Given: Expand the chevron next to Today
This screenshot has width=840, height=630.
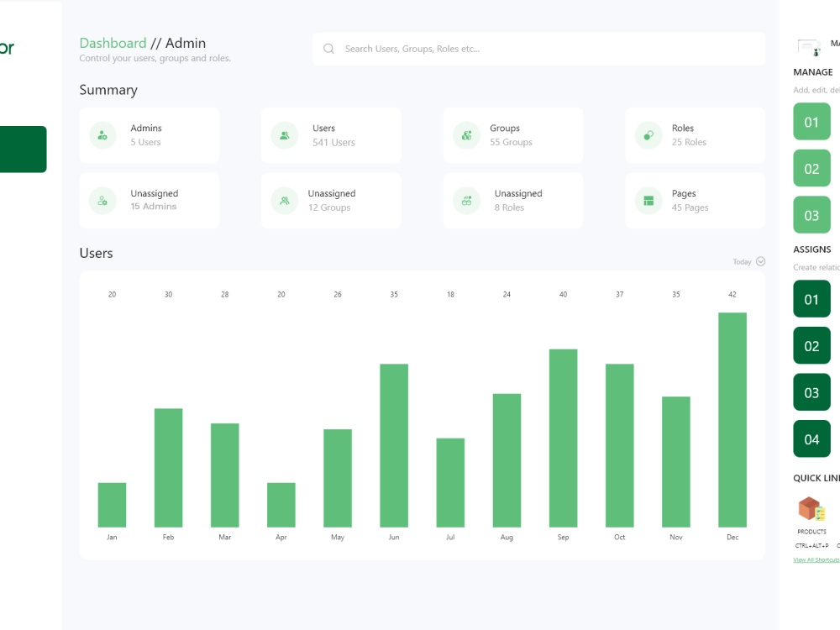Looking at the screenshot, I should pos(761,261).
